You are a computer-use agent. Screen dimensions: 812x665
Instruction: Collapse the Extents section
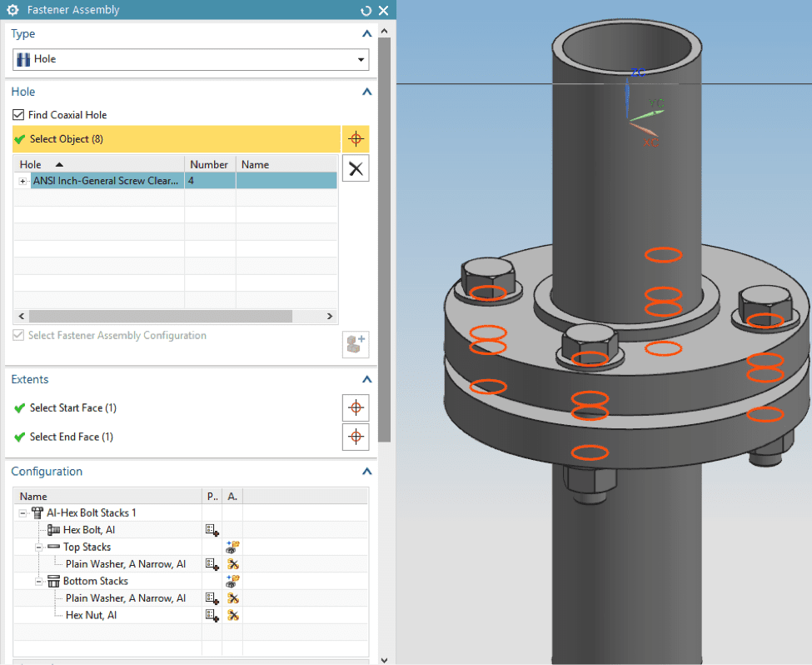pyautogui.click(x=366, y=379)
